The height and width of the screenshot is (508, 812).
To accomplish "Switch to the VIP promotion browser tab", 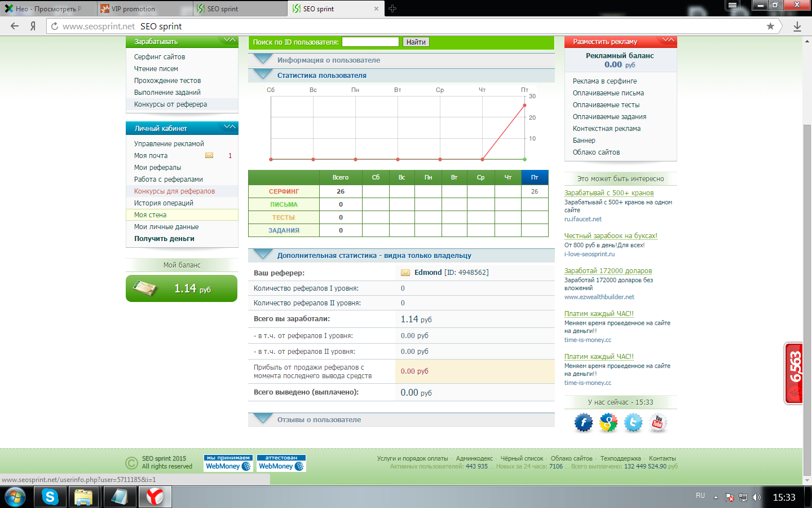I will point(144,8).
